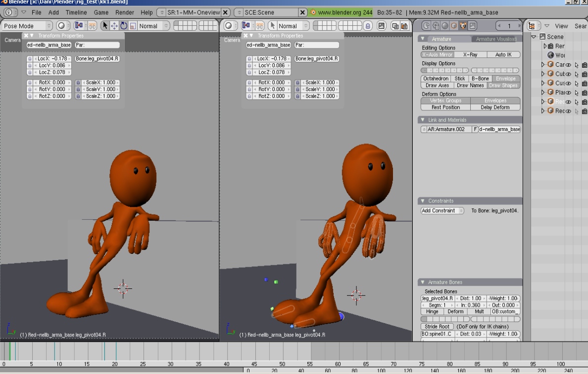The width and height of the screenshot is (588, 374).
Task: Open the Pose Mode dropdown
Action: (x=26, y=26)
